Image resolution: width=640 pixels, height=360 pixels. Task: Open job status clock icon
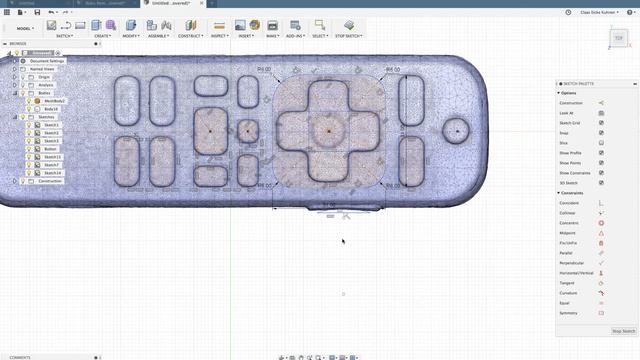(x=568, y=12)
